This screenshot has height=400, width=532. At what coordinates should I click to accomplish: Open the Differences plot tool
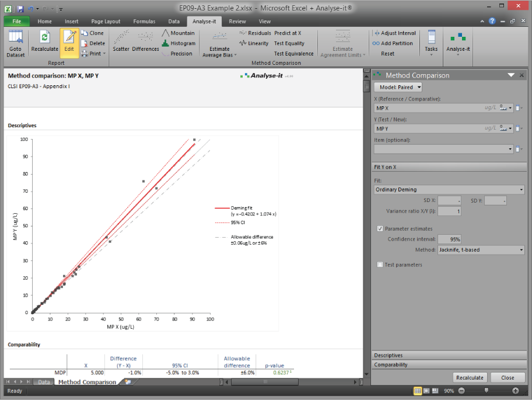tap(145, 42)
